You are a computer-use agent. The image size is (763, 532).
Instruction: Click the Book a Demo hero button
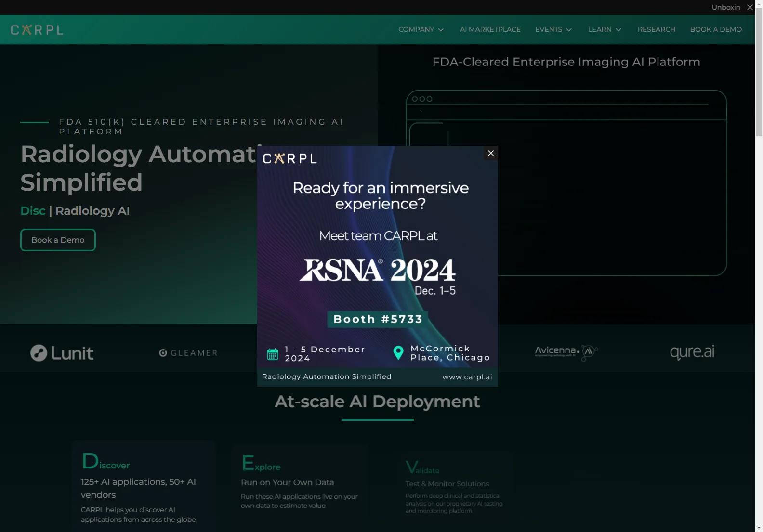58,240
